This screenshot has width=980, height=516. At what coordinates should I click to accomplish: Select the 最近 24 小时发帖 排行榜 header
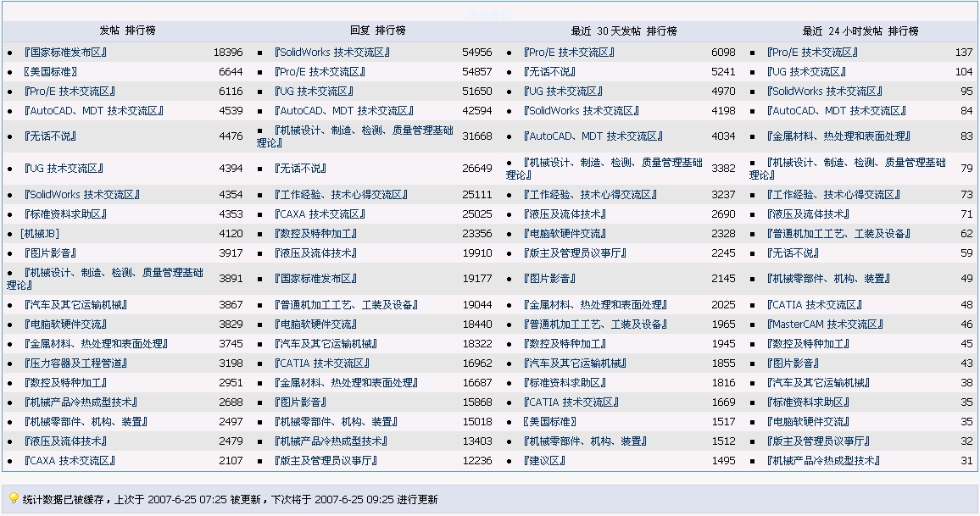click(x=860, y=31)
